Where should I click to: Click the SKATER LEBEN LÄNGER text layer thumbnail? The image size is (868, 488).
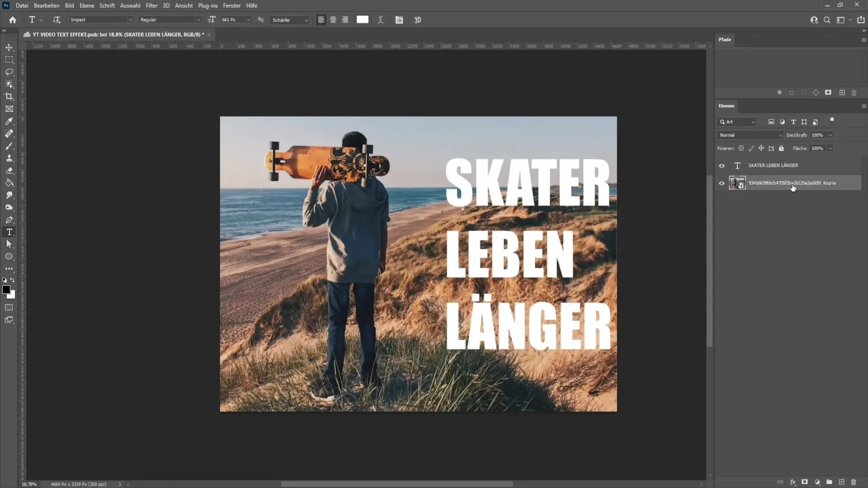pyautogui.click(x=737, y=165)
